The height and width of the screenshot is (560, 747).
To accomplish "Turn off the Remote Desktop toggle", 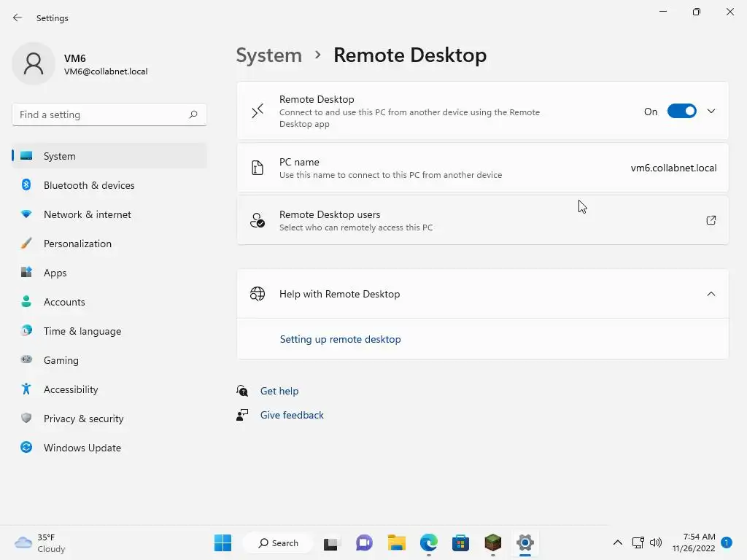I will 681,112.
